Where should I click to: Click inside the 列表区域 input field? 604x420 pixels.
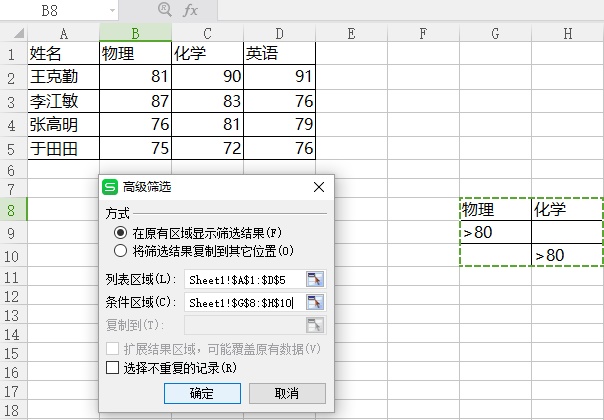tap(244, 280)
